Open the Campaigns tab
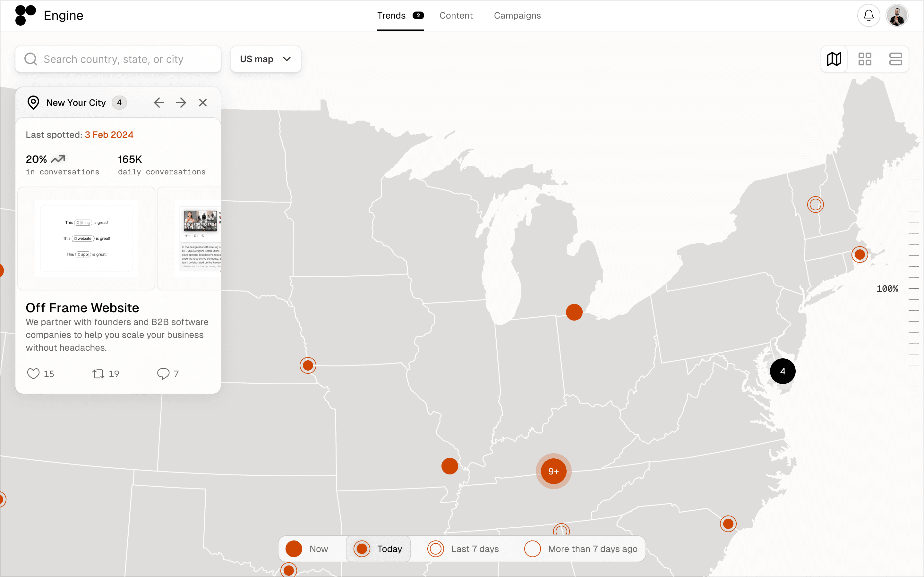The height and width of the screenshot is (577, 924). click(517, 16)
